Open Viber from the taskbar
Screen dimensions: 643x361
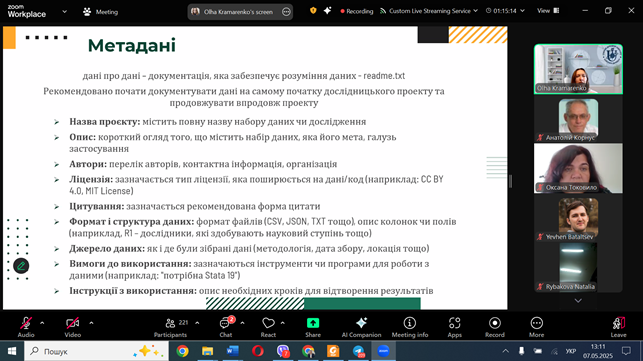[283, 351]
